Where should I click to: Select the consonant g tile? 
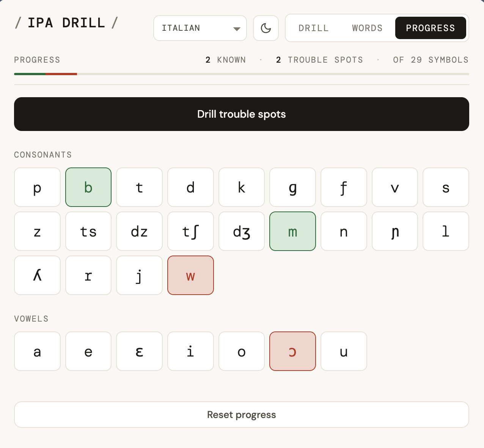tap(292, 187)
